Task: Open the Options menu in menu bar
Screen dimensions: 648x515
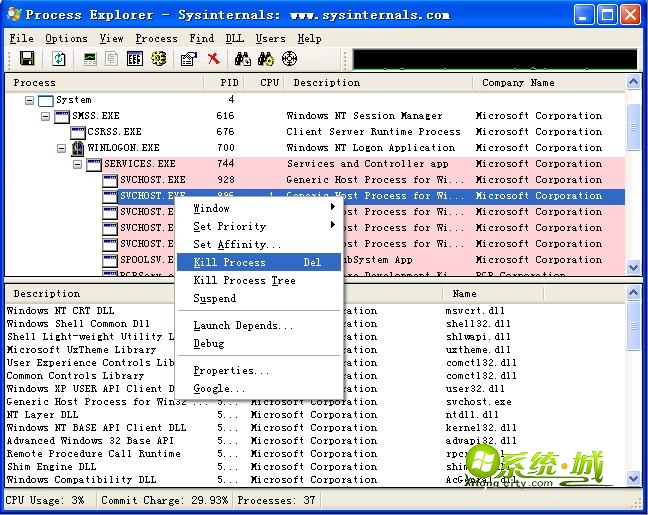Action: 66,38
